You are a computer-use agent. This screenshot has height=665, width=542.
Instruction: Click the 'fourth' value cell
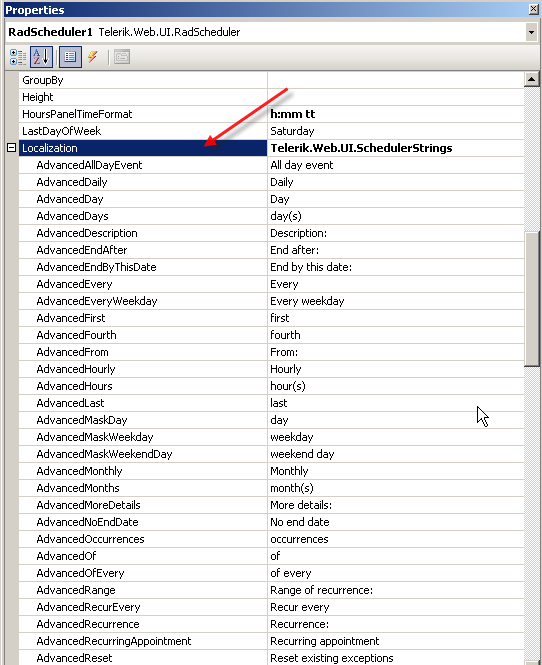(396, 335)
